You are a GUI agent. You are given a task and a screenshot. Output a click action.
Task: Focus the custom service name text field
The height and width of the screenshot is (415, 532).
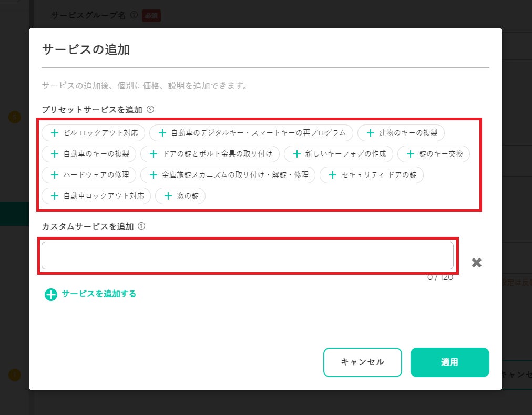247,256
